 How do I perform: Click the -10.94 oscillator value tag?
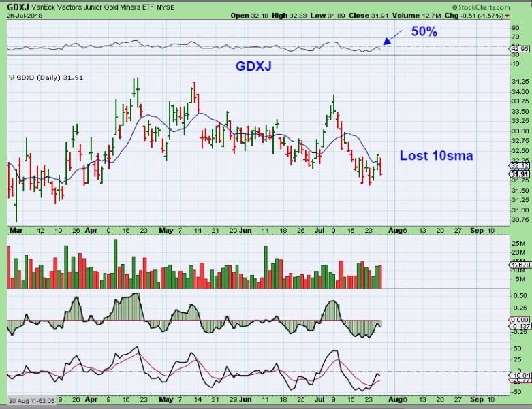click(x=520, y=375)
